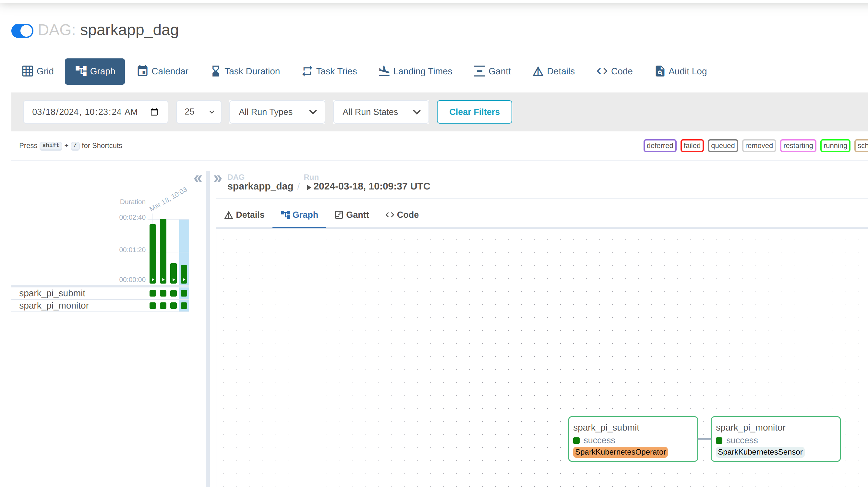Toggle the queued status filter badge

722,146
